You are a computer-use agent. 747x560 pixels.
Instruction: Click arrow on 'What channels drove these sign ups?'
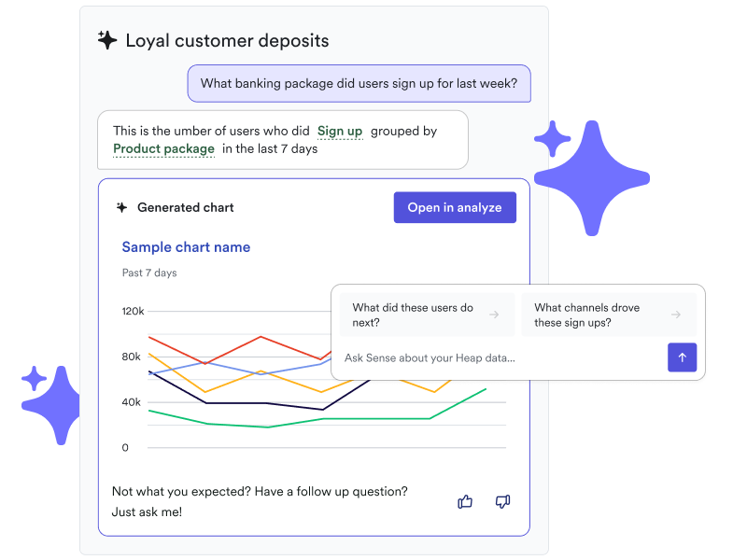tap(676, 315)
